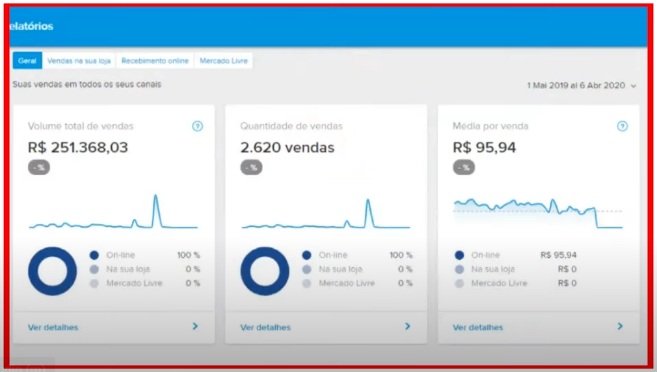
Task: Click On-line legend dot in Volume total card
Action: (94, 255)
